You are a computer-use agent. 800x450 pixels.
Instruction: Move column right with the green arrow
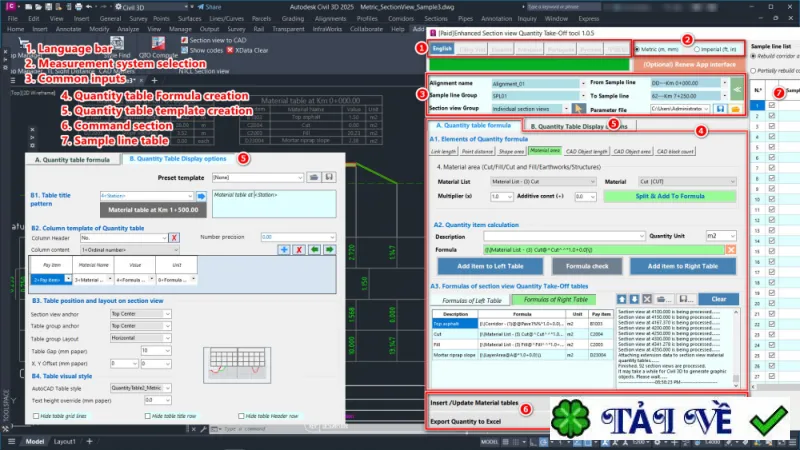point(329,249)
